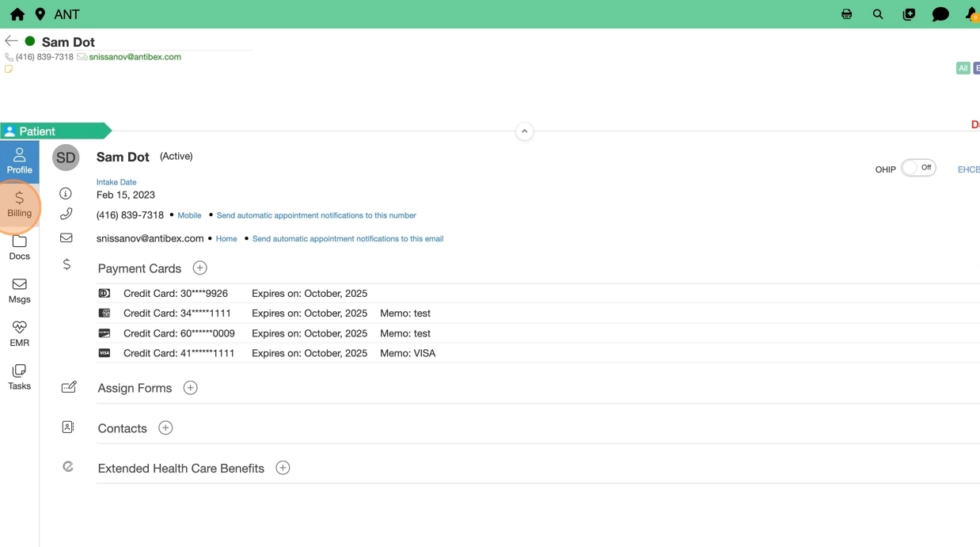
Task: Open search with the magnifier icon
Action: coord(878,14)
